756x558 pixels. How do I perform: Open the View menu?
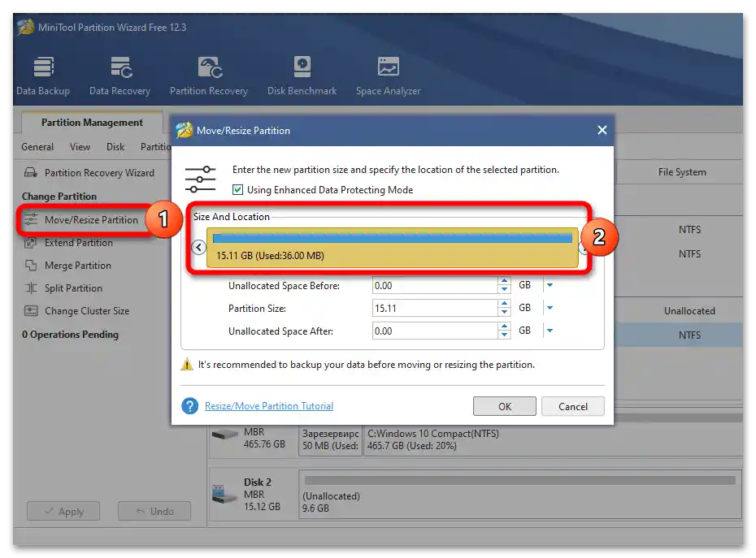80,147
